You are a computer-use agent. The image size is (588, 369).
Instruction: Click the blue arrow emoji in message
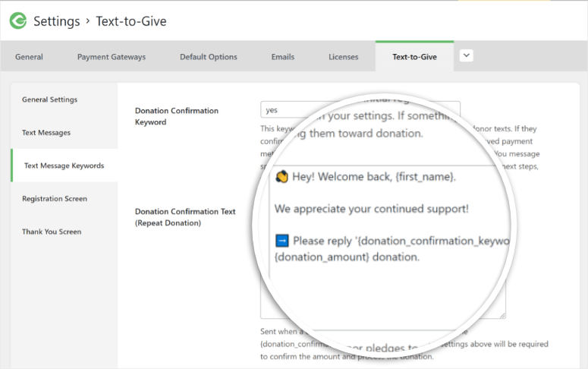click(282, 241)
